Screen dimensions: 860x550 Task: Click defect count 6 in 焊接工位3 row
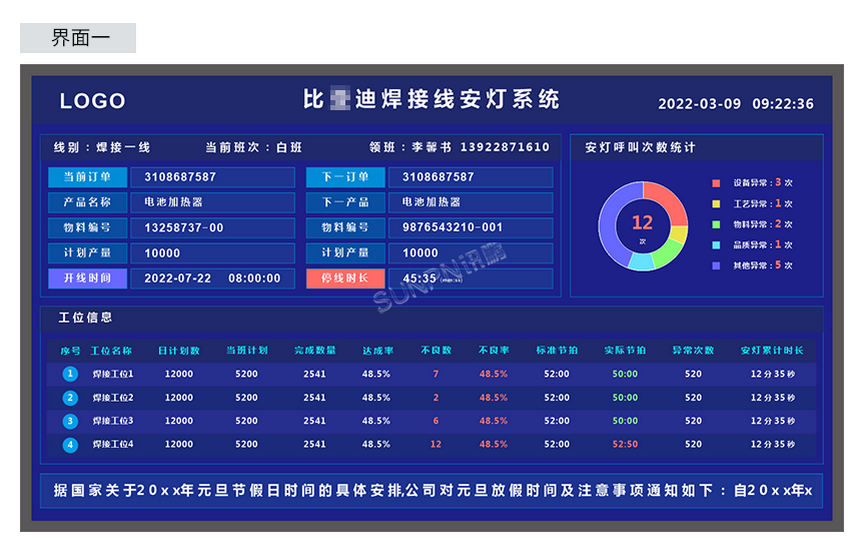[x=436, y=421]
